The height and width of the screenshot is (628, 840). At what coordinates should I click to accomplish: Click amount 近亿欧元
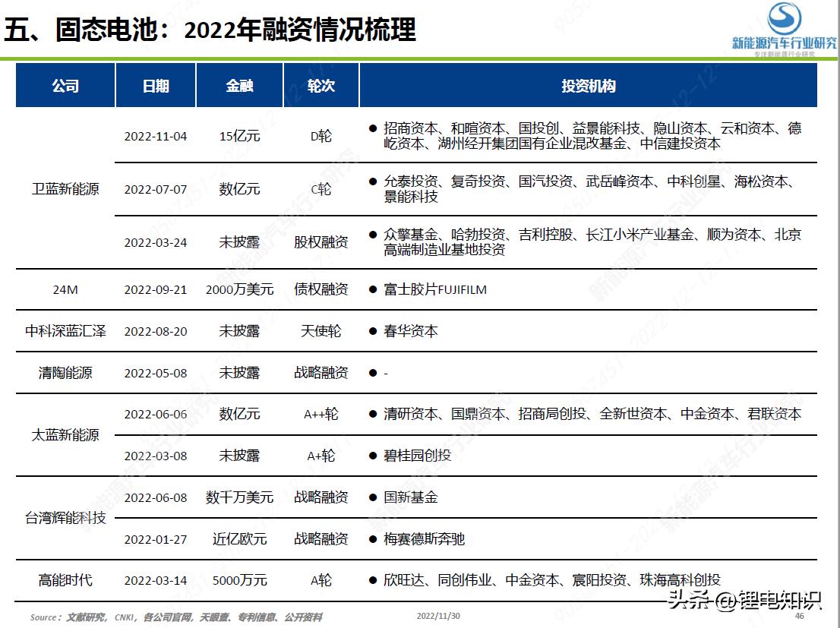(239, 539)
